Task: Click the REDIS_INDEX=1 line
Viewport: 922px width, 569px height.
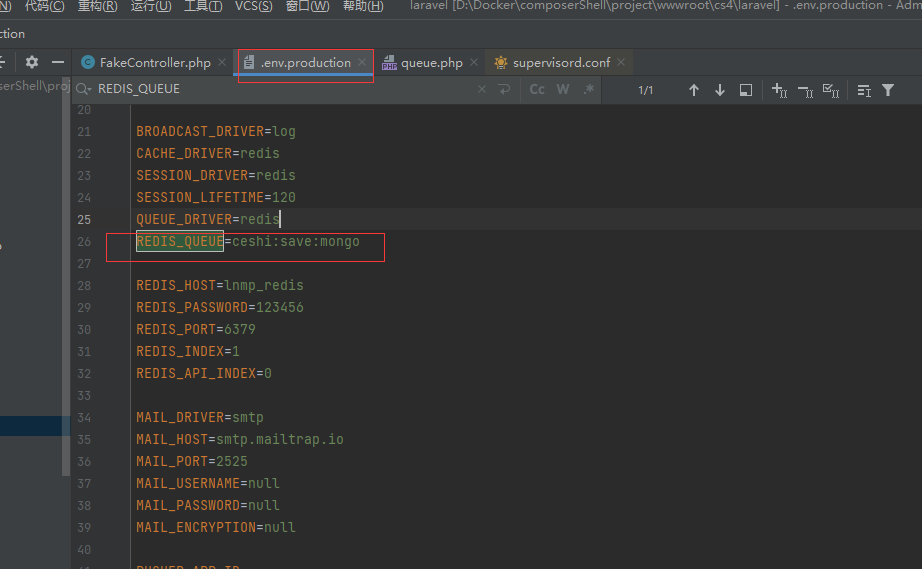Action: pos(188,352)
